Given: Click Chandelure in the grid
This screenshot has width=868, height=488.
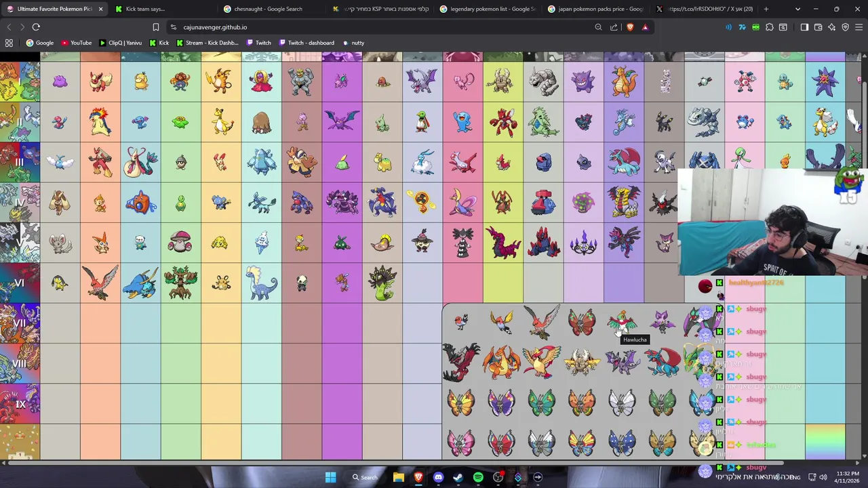Looking at the screenshot, I should [x=583, y=243].
